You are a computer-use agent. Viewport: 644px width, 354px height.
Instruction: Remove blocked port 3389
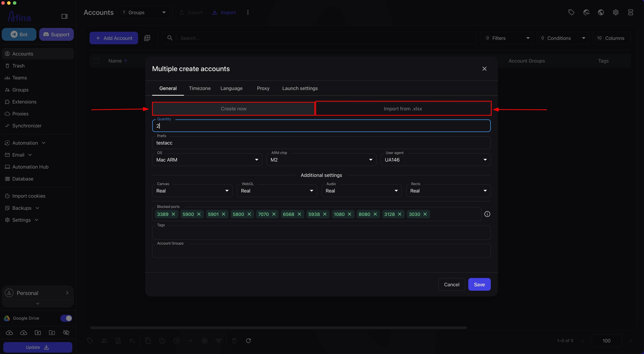pyautogui.click(x=173, y=214)
